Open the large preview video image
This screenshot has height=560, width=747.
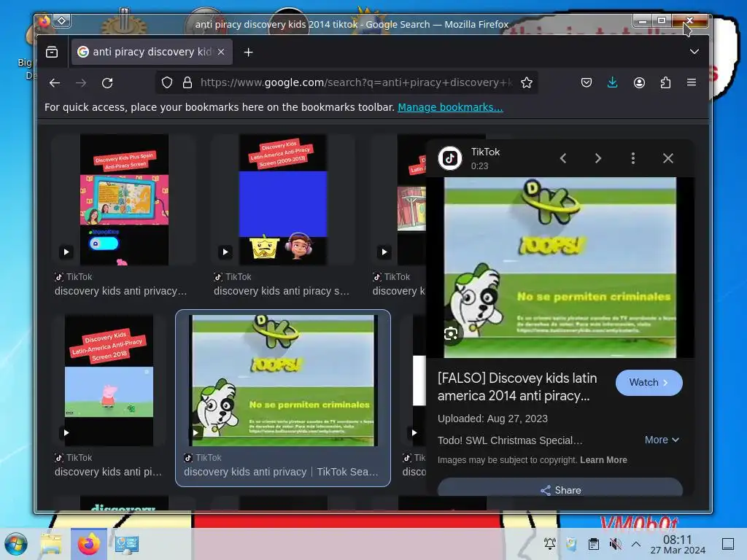pyautogui.click(x=560, y=268)
